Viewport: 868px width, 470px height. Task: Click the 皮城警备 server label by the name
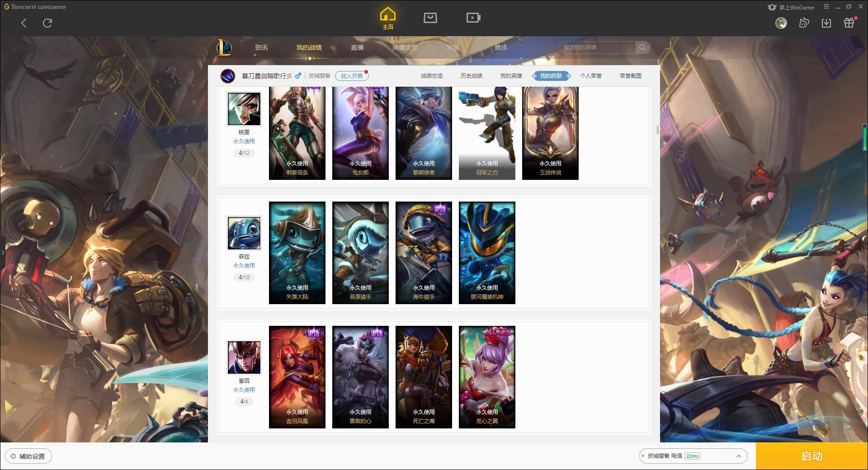click(320, 76)
